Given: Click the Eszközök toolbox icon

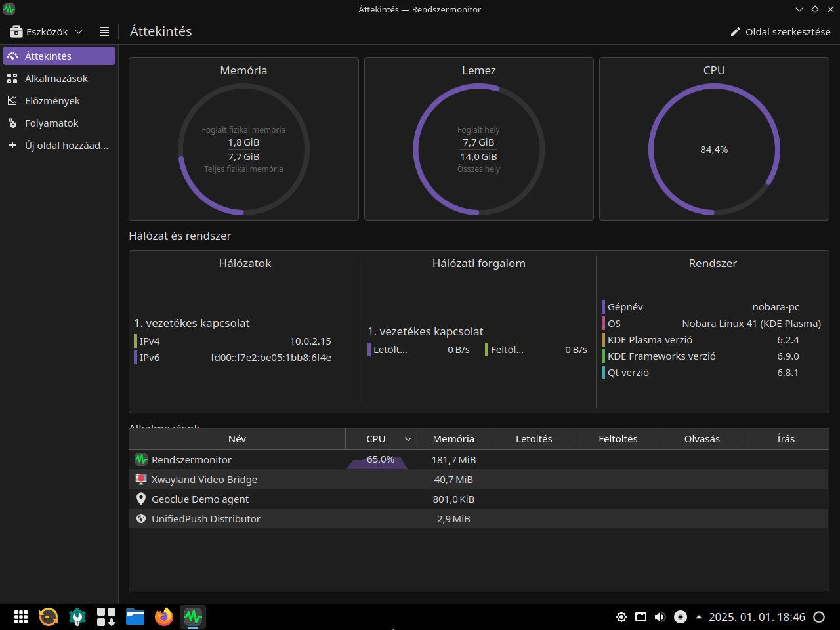Looking at the screenshot, I should click(16, 31).
